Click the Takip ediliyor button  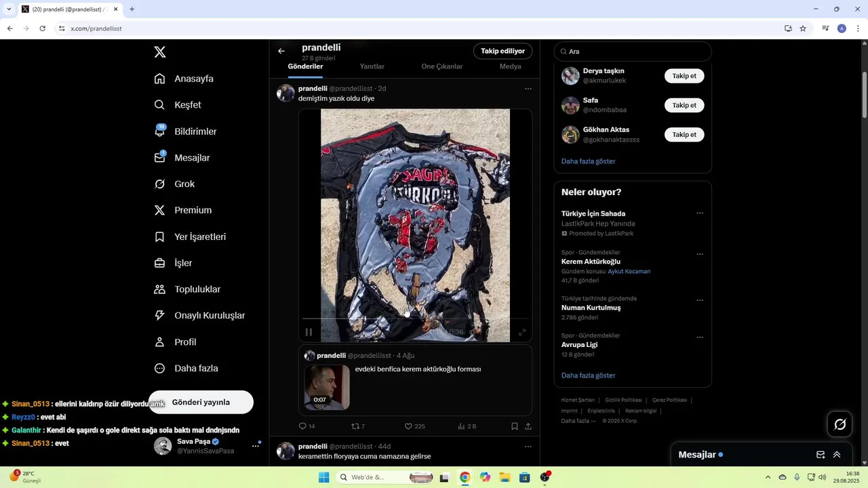[503, 51]
